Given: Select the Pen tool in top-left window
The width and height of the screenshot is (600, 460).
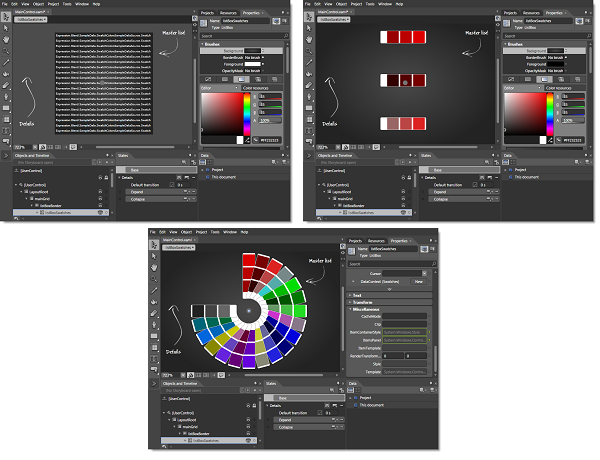Looking at the screenshot, I should [6, 97].
